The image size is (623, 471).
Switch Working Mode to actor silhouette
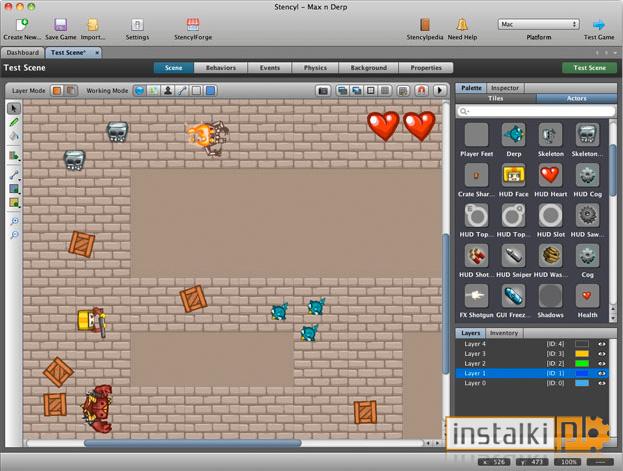pyautogui.click(x=168, y=91)
